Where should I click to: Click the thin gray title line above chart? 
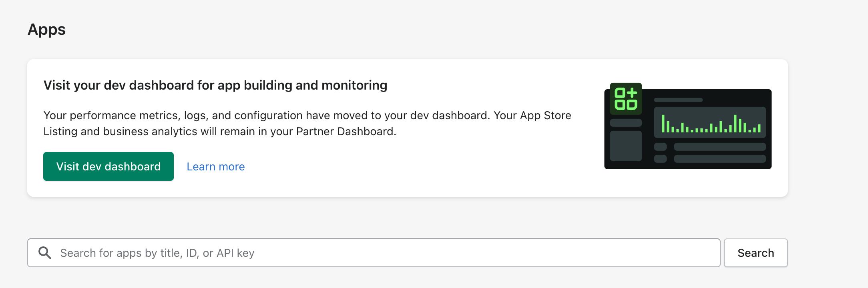678,100
